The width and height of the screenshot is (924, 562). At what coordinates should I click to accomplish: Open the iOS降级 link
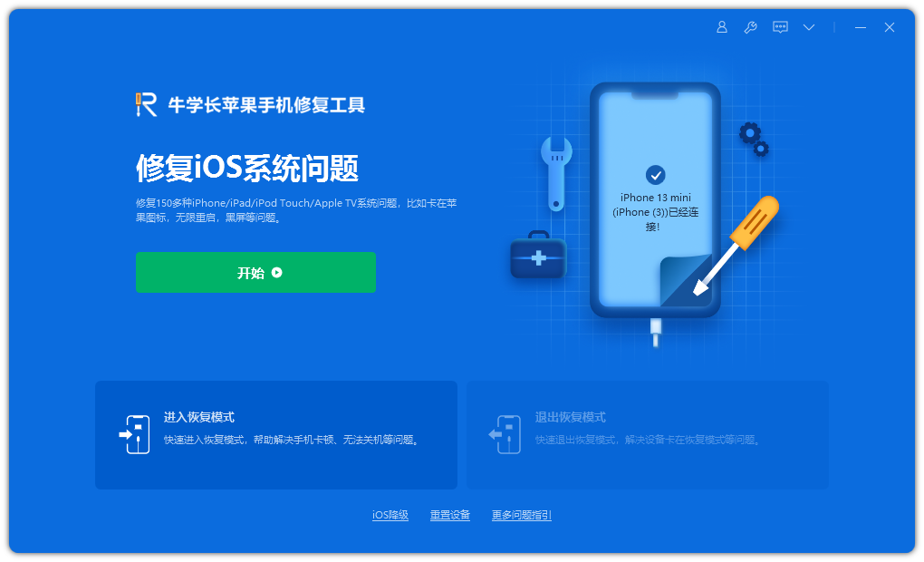coord(390,515)
